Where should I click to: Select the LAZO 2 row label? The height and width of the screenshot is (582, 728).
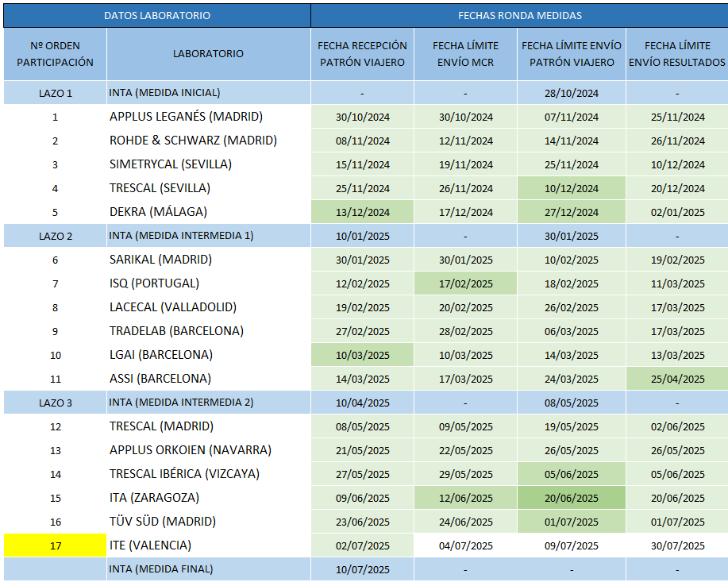point(56,236)
